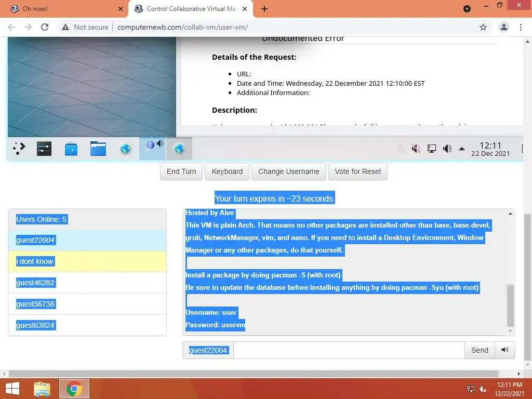This screenshot has height=399, width=532.
Task: Open the KDE application launcher in VM
Action: click(19, 148)
